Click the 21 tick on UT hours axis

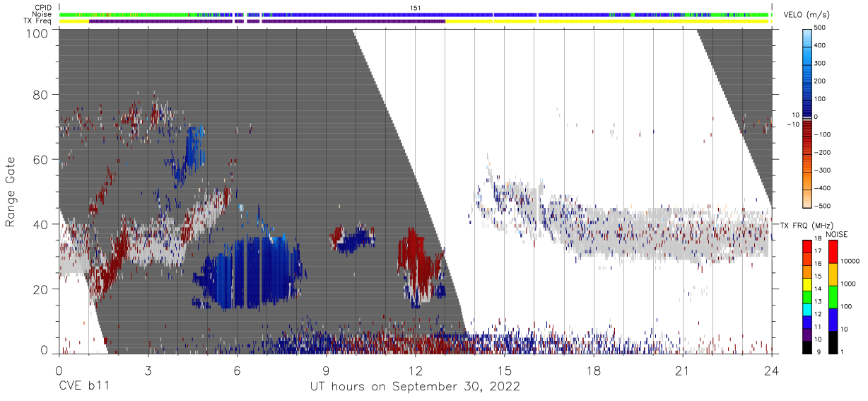click(683, 371)
